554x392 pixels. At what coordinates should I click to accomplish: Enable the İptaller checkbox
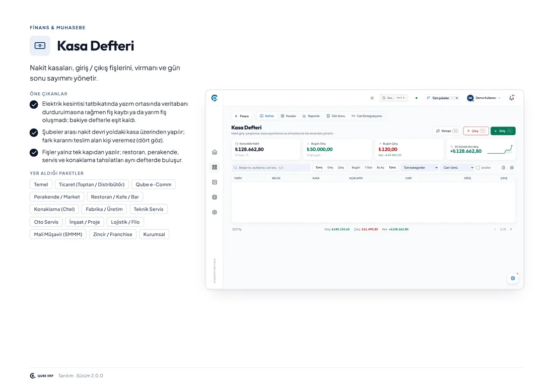click(x=478, y=168)
